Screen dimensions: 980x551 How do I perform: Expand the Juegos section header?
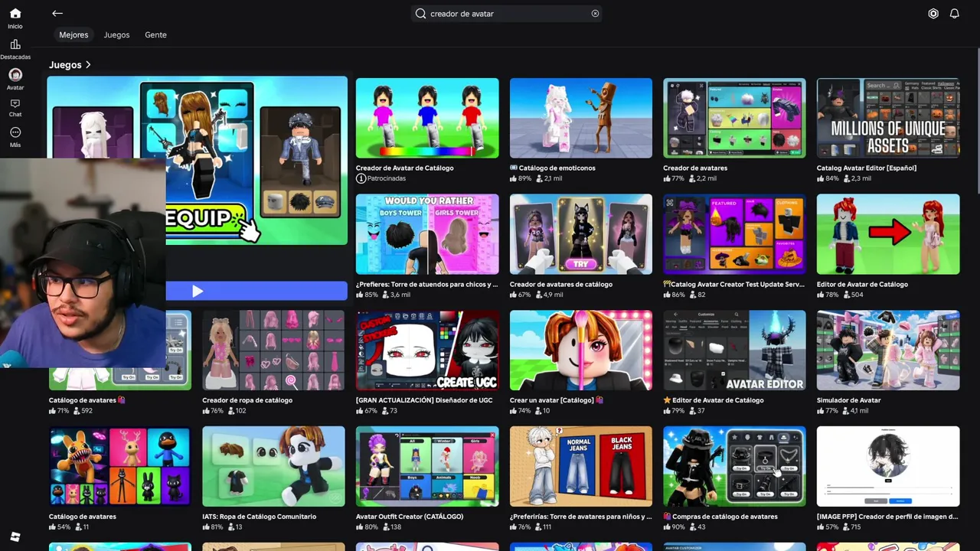coord(70,65)
